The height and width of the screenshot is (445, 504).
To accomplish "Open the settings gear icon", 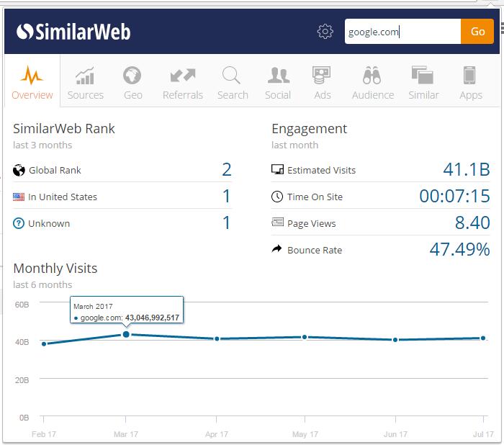I will (x=325, y=32).
